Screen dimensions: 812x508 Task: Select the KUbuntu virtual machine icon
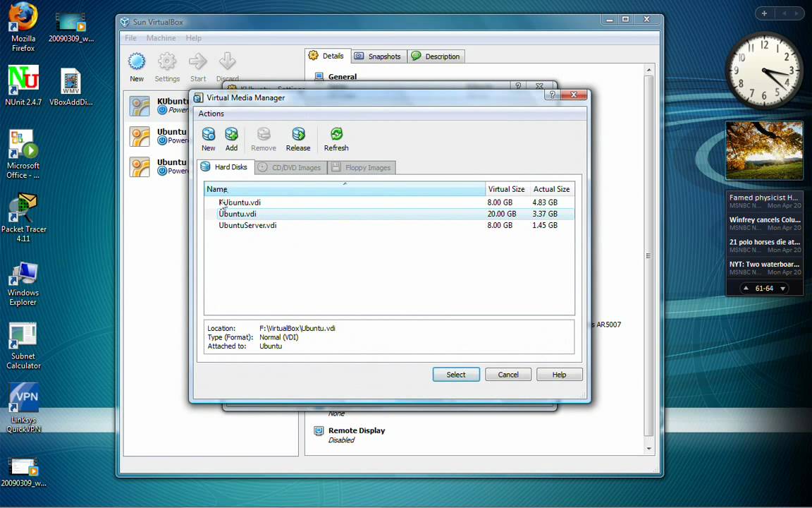(x=140, y=106)
